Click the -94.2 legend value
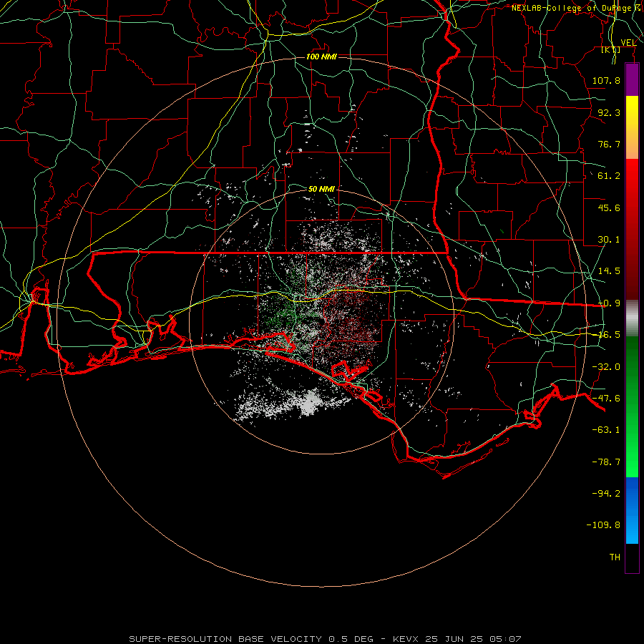 [606, 493]
